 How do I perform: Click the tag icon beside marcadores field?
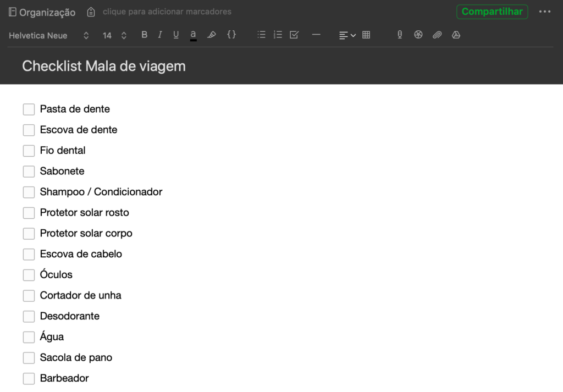tap(91, 12)
